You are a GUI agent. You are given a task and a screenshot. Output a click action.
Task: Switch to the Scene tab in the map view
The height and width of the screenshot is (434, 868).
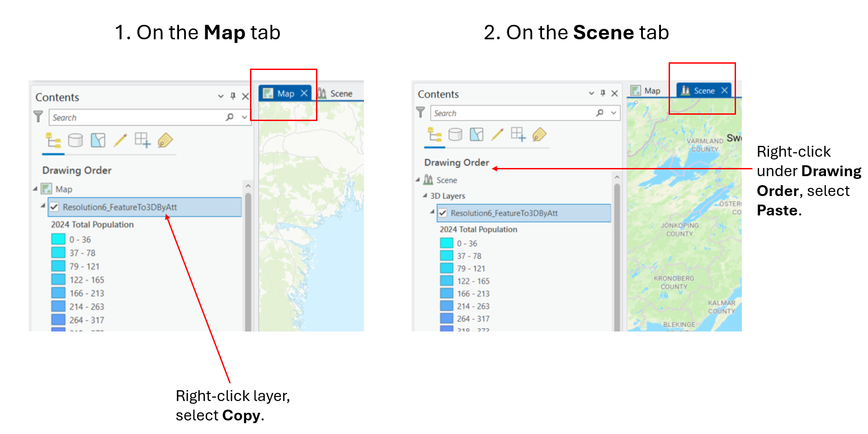(341, 93)
